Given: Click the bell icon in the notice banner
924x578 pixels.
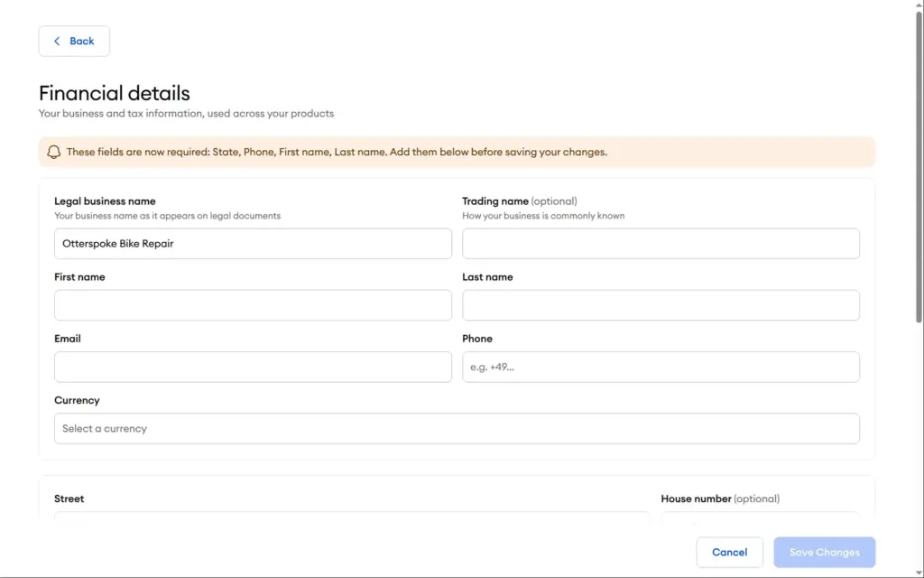Looking at the screenshot, I should 53,152.
